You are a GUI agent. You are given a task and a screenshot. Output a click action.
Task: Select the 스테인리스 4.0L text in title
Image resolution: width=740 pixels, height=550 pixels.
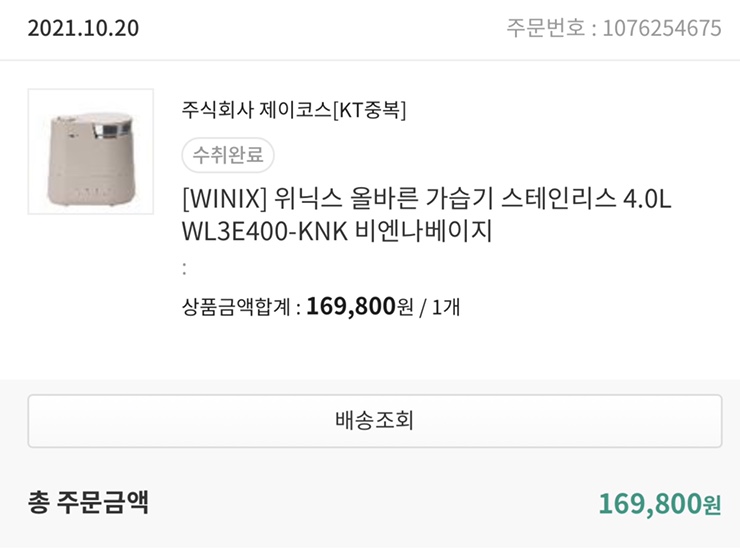[x=586, y=198]
